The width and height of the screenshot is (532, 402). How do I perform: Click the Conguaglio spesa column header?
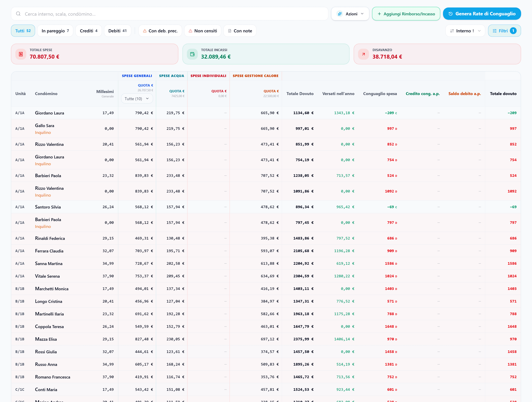pyautogui.click(x=380, y=94)
